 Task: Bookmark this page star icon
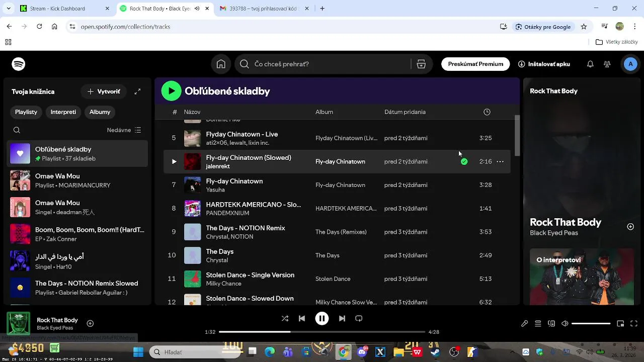pyautogui.click(x=584, y=27)
